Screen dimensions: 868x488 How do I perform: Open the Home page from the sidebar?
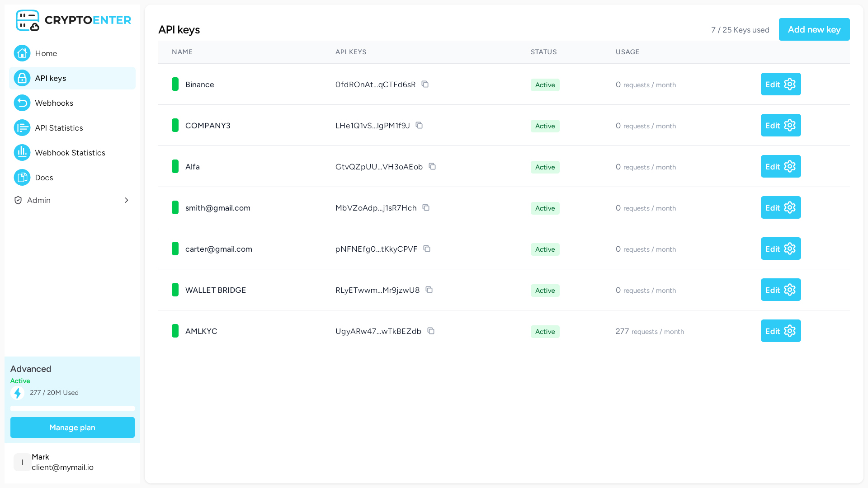point(46,53)
